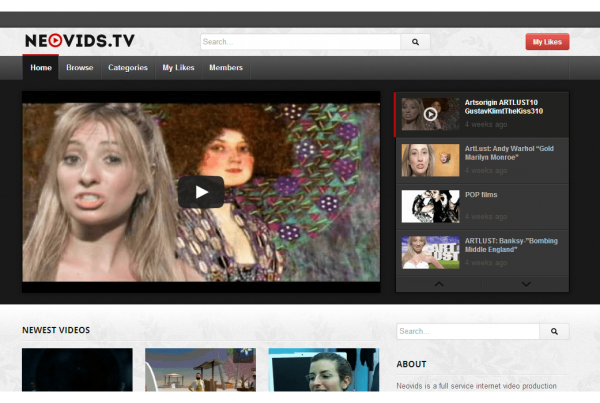This screenshot has height=403, width=600.
Task: Click the NEWEST VIDEOS heading
Action: (56, 330)
